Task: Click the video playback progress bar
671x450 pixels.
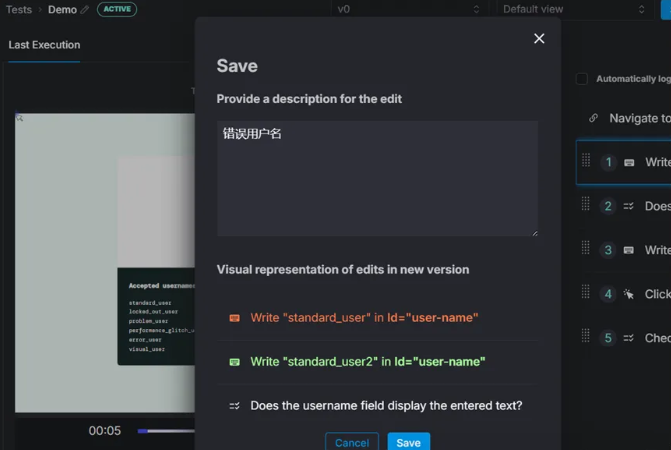Action: [x=166, y=431]
